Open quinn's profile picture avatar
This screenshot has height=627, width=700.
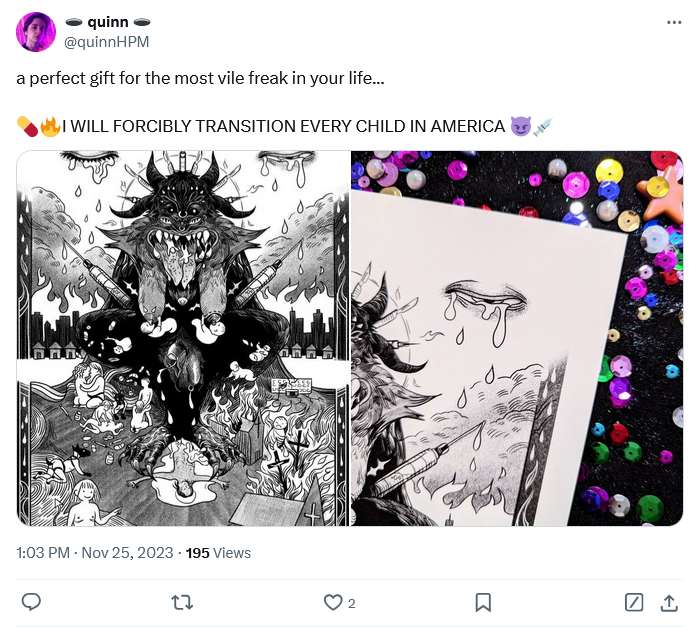click(x=36, y=32)
